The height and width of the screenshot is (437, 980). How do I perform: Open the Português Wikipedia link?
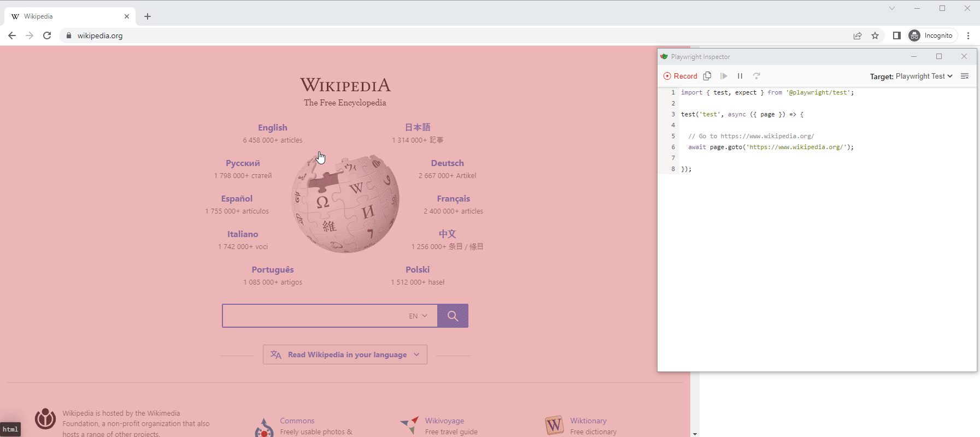(273, 269)
